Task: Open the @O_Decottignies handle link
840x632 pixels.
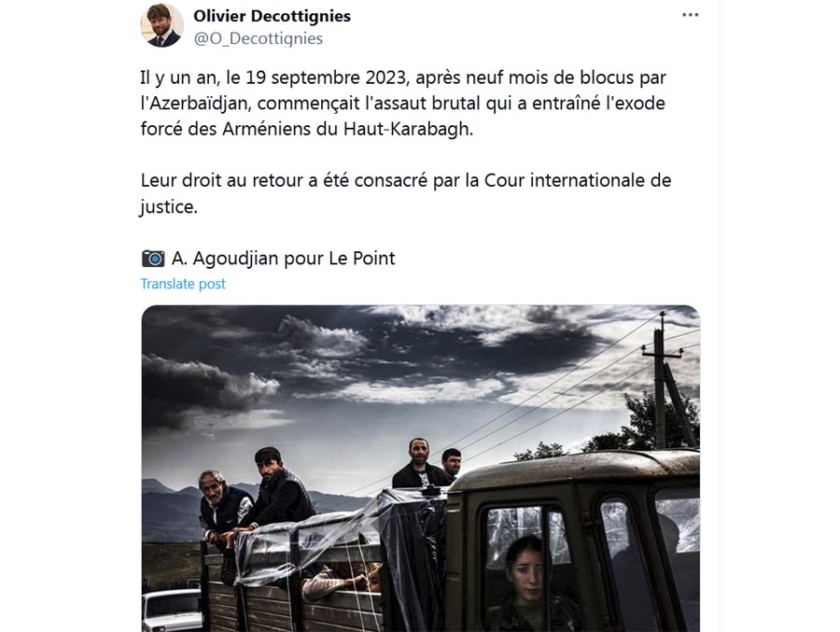Action: [x=259, y=38]
